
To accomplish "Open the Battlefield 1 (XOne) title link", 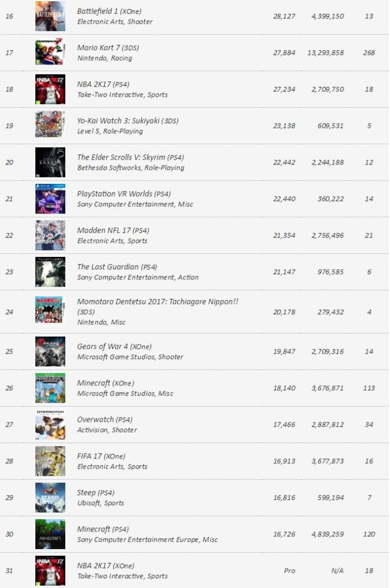I will 97,12.
